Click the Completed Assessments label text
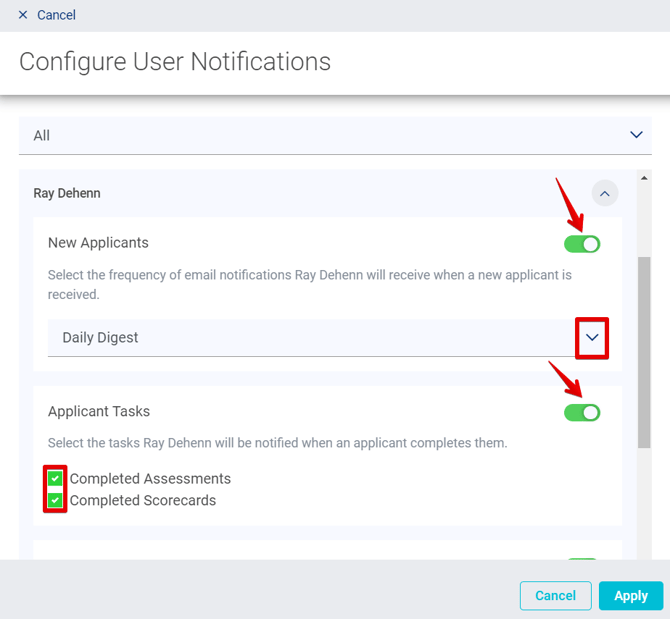Image resolution: width=670 pixels, height=619 pixels. pyautogui.click(x=150, y=479)
